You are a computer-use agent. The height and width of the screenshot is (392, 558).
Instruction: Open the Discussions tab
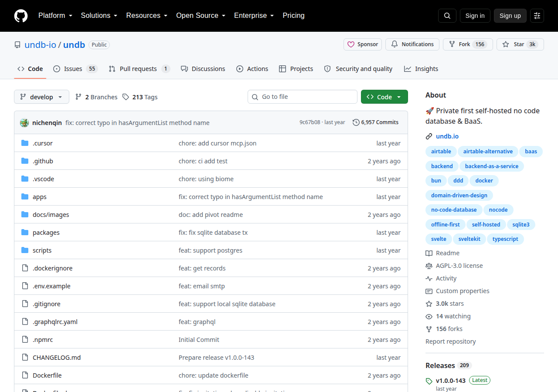point(203,69)
